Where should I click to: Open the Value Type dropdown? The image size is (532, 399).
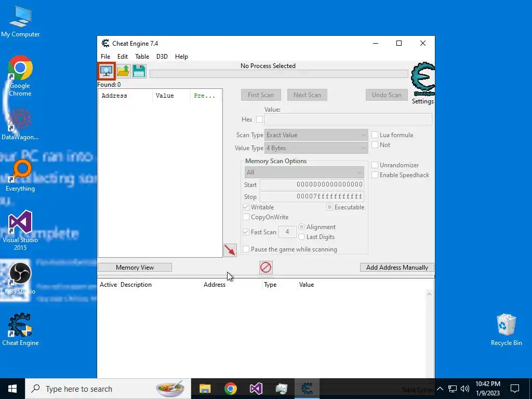pyautogui.click(x=316, y=148)
